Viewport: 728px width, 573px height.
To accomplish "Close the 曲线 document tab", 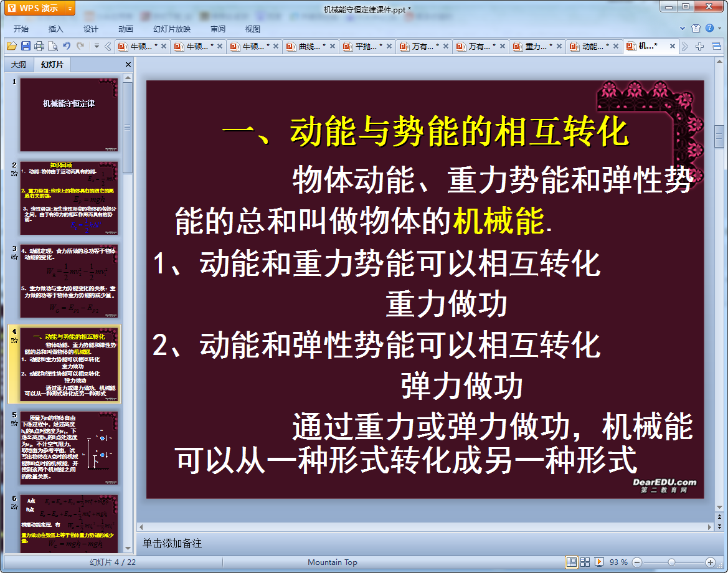I will pyautogui.click(x=333, y=47).
